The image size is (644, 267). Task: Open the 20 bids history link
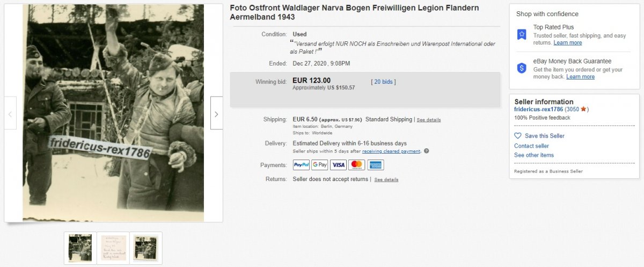click(384, 82)
